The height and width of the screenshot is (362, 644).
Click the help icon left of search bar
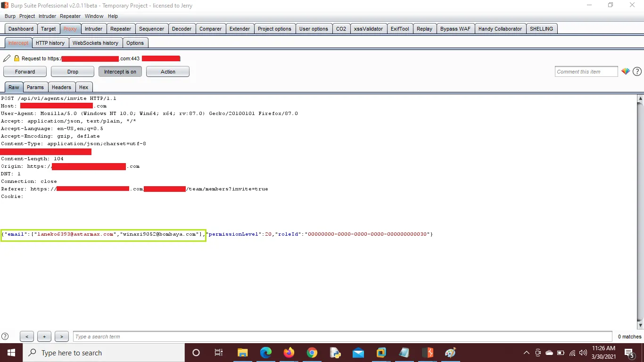5,337
